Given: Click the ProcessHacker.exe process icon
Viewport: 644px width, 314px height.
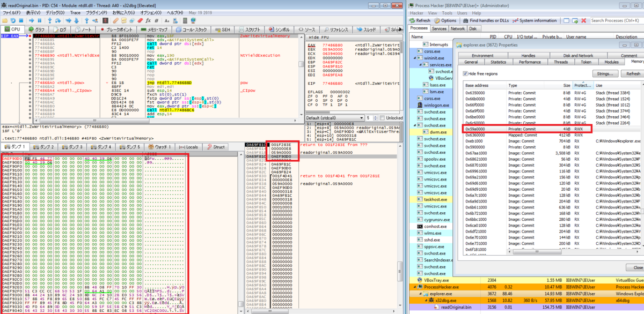Looking at the screenshot, I should click(x=420, y=287).
